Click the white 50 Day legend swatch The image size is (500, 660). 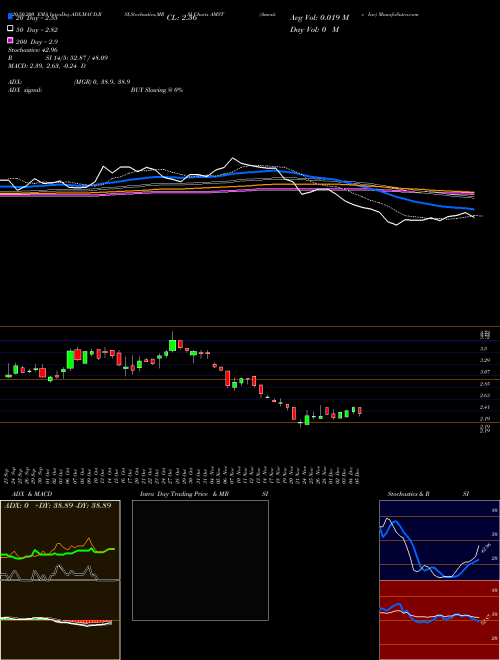tap(11, 29)
